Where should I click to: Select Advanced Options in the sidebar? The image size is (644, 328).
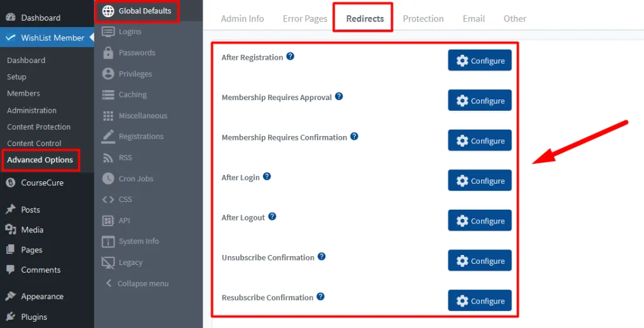40,160
